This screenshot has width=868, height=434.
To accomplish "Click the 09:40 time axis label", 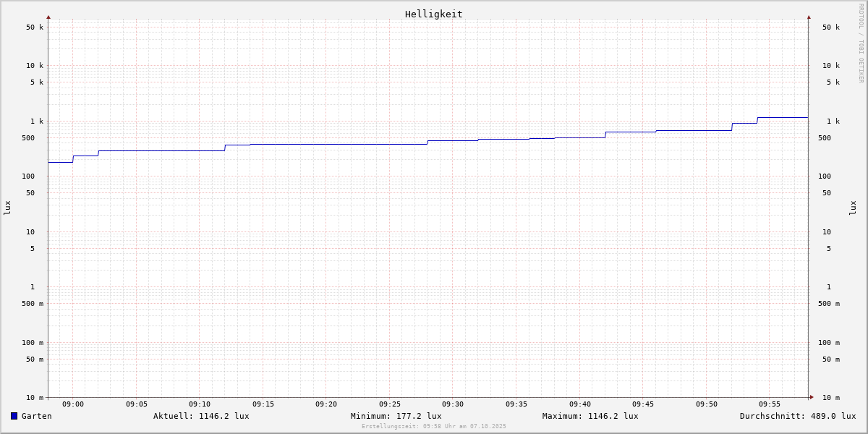I will point(579,404).
